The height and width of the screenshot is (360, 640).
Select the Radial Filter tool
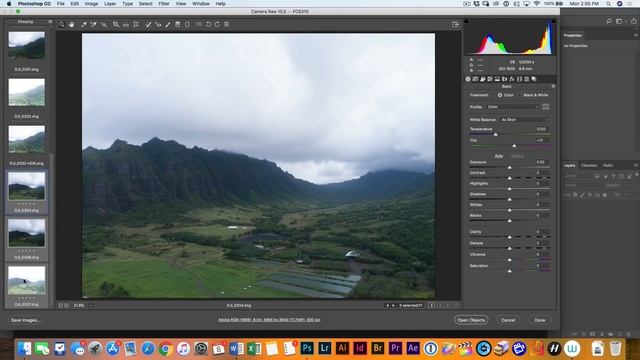(x=187, y=24)
